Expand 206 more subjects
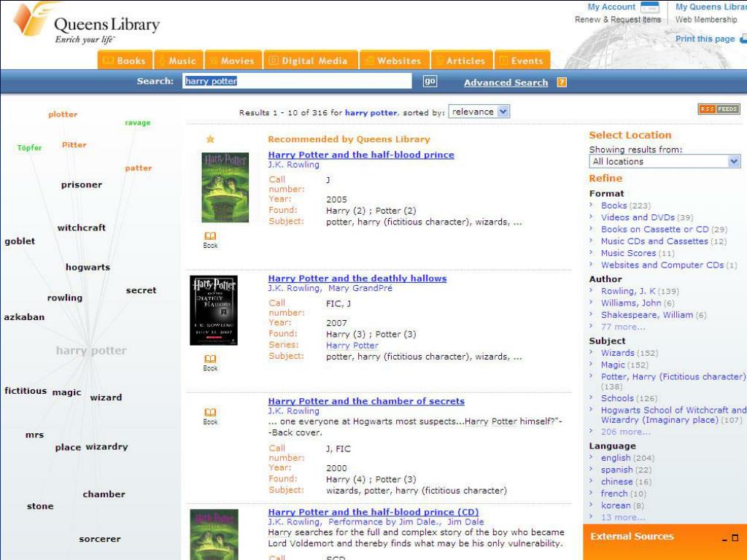The image size is (747, 560). (x=625, y=432)
